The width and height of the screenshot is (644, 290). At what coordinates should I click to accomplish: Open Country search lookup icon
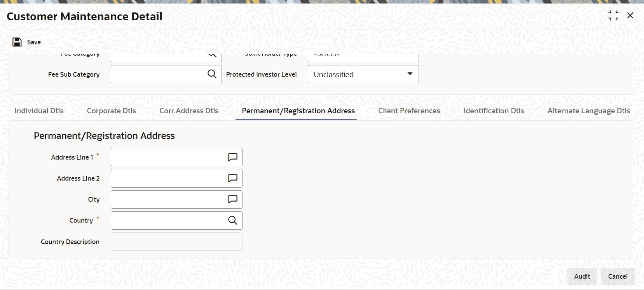(x=232, y=220)
